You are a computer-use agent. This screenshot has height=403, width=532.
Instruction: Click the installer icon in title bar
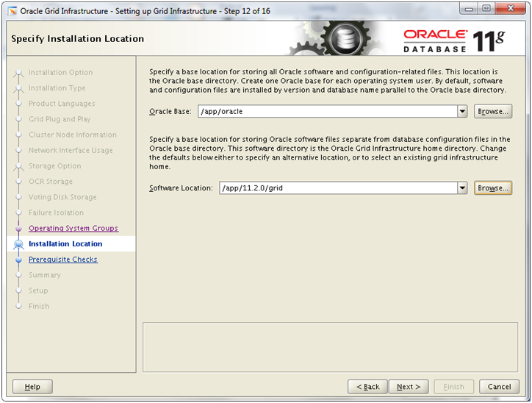tap(12, 11)
